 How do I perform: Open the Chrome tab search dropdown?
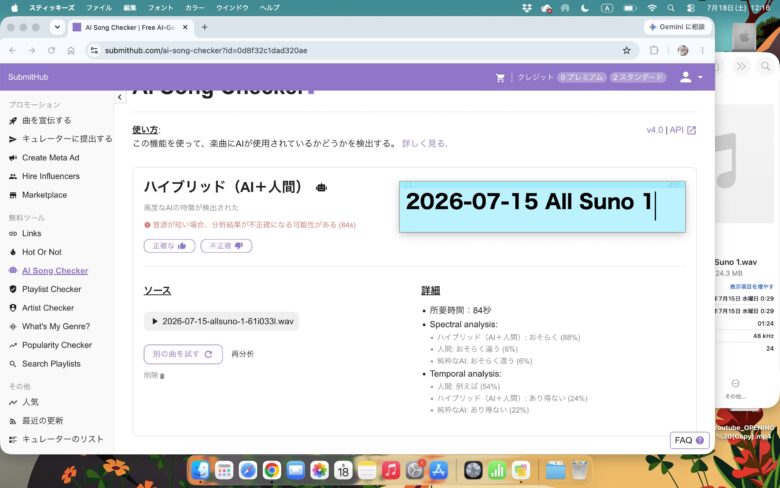(57, 27)
